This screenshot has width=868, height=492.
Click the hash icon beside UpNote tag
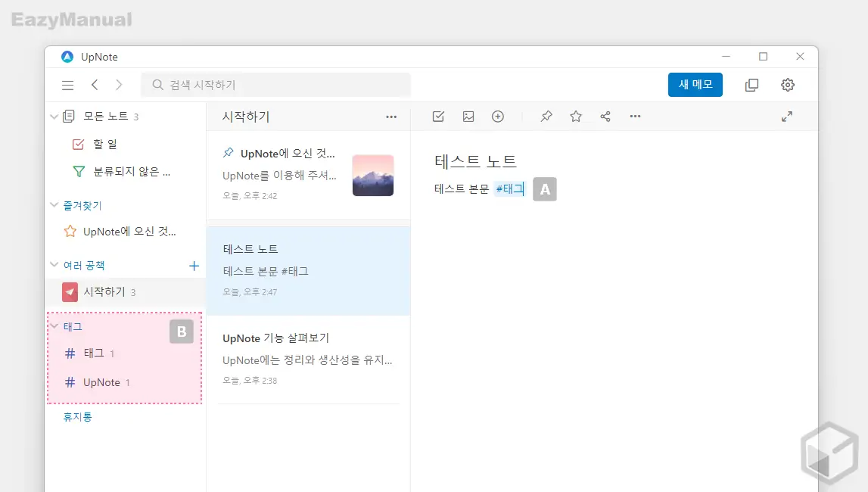(x=70, y=382)
